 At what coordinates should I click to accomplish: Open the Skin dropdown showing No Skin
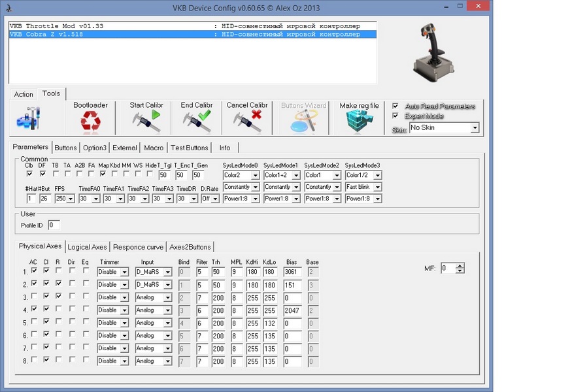click(x=444, y=127)
